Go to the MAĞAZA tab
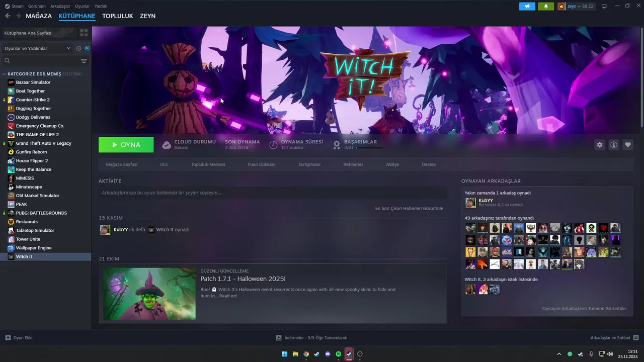This screenshot has width=644, height=362. point(39,16)
